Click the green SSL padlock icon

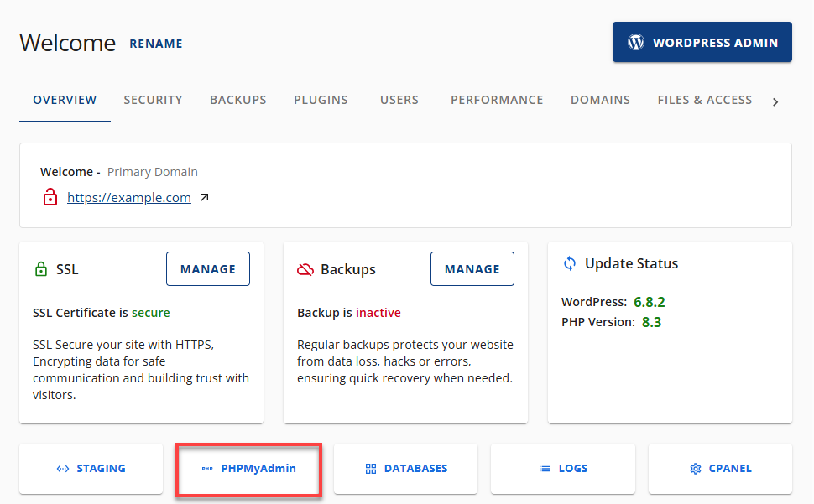[x=42, y=268]
